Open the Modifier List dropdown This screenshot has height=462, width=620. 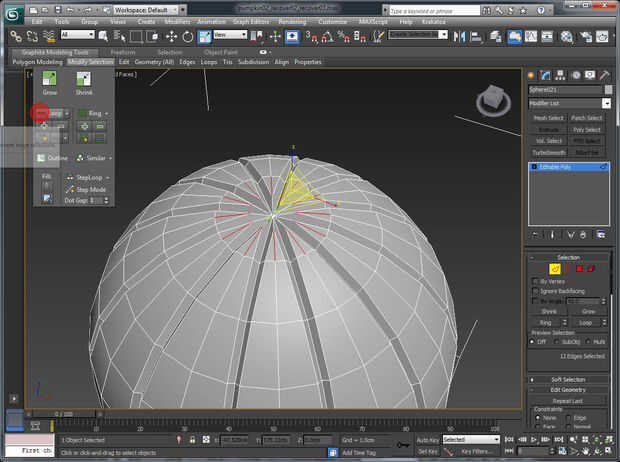pyautogui.click(x=606, y=103)
